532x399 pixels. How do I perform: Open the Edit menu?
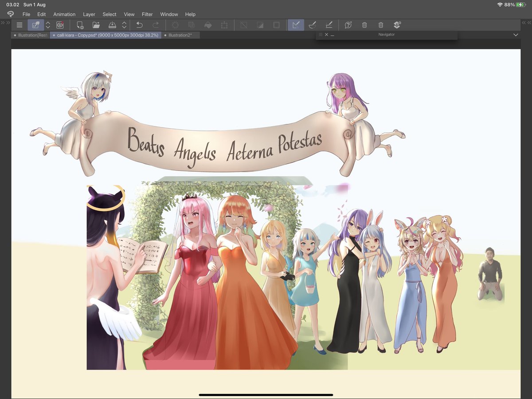click(42, 14)
